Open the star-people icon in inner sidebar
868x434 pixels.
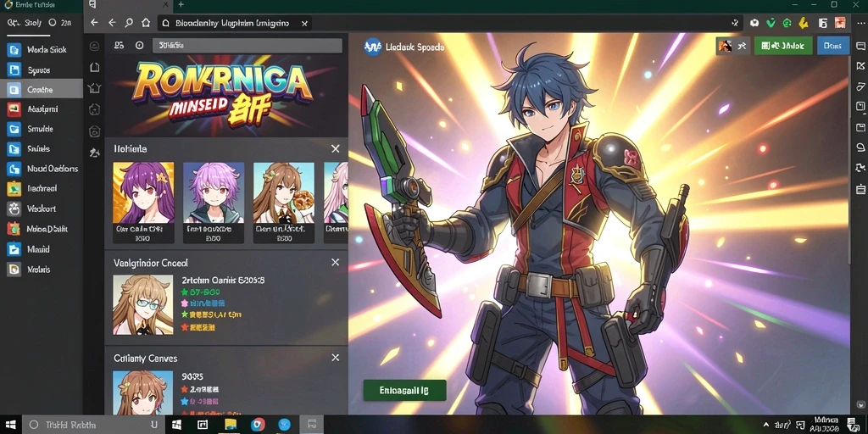[95, 153]
